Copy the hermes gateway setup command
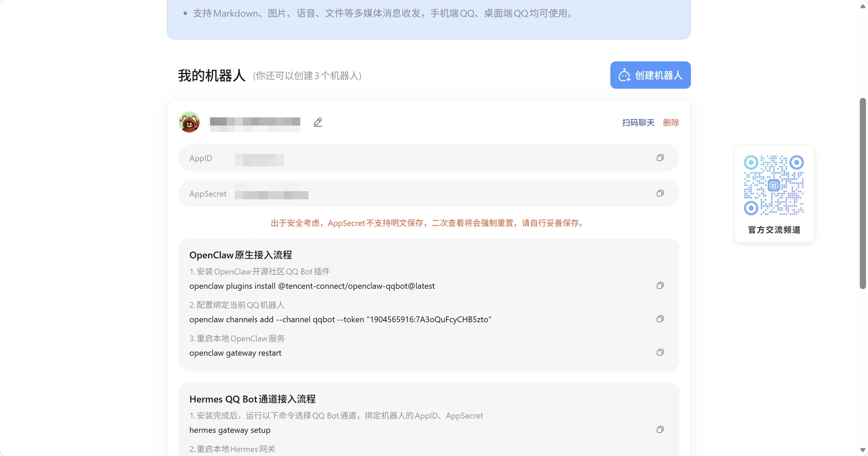Screen dimensions: 868x456 click(660, 429)
